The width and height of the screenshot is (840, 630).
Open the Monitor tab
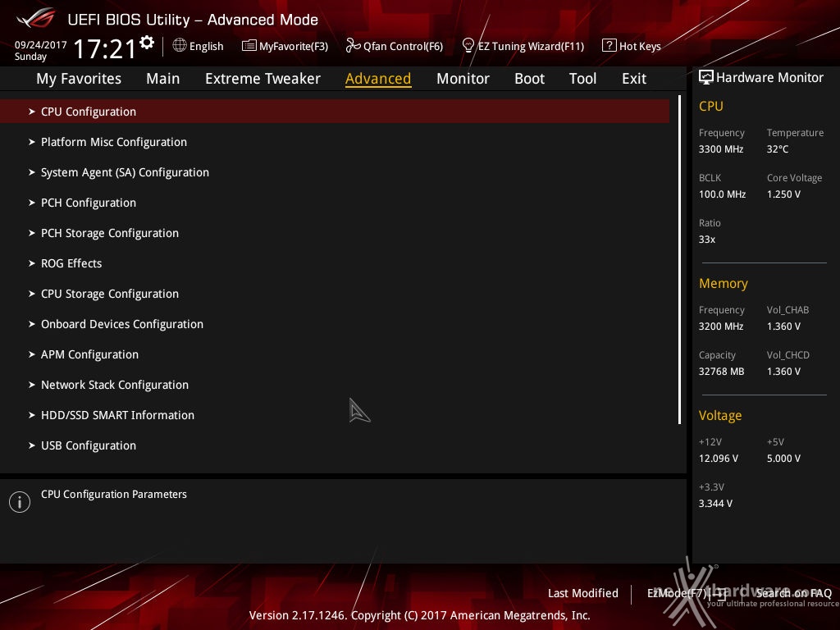(x=463, y=79)
